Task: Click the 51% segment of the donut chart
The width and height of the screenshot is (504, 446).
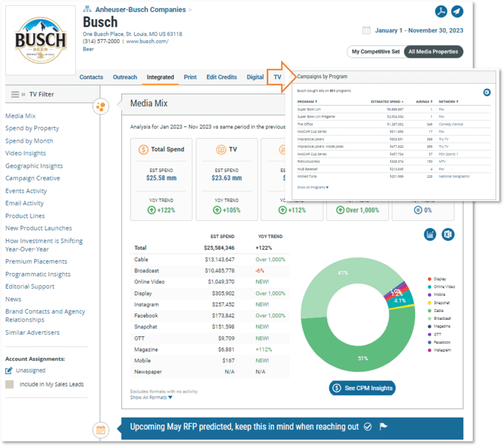Action: tap(363, 358)
